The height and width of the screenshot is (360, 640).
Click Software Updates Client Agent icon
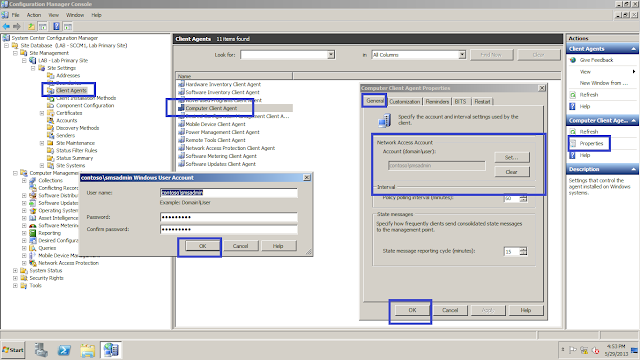tap(181, 164)
